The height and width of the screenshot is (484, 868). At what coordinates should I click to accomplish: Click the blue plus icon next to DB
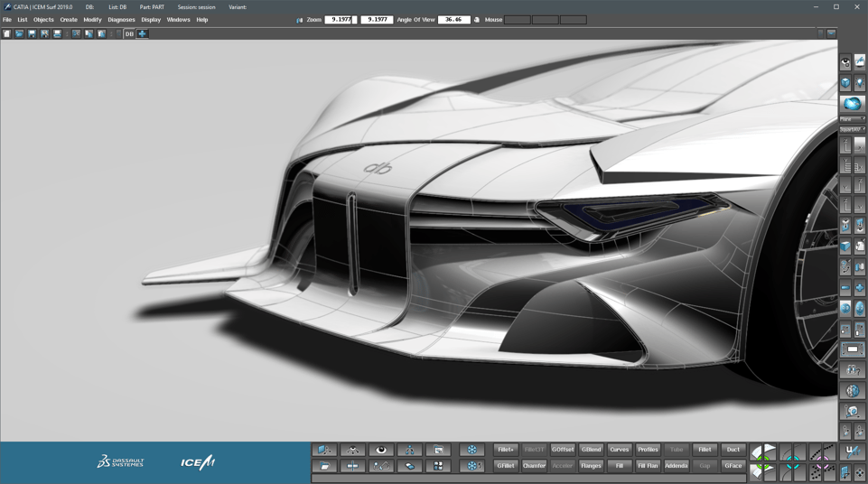coord(142,34)
